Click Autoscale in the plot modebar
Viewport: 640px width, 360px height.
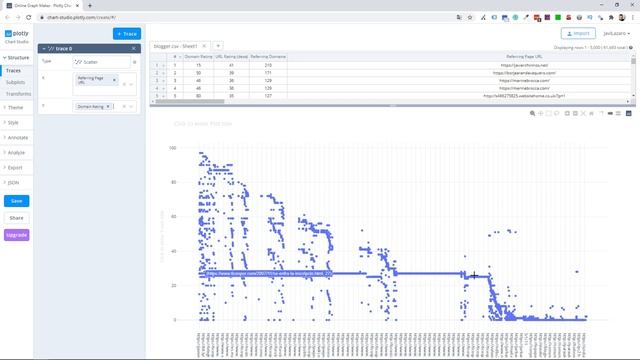click(x=583, y=113)
